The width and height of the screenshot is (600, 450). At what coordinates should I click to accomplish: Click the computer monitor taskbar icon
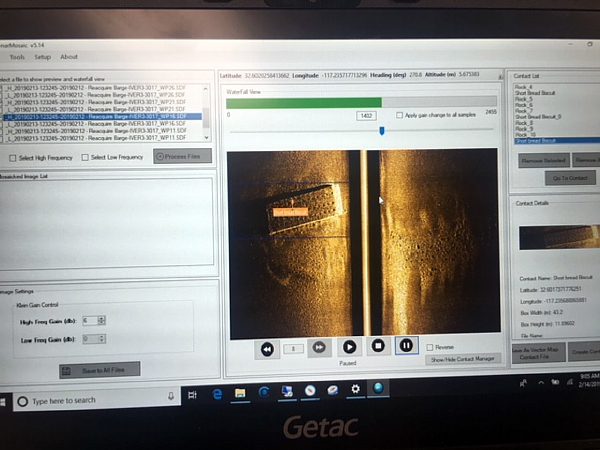coord(287,391)
